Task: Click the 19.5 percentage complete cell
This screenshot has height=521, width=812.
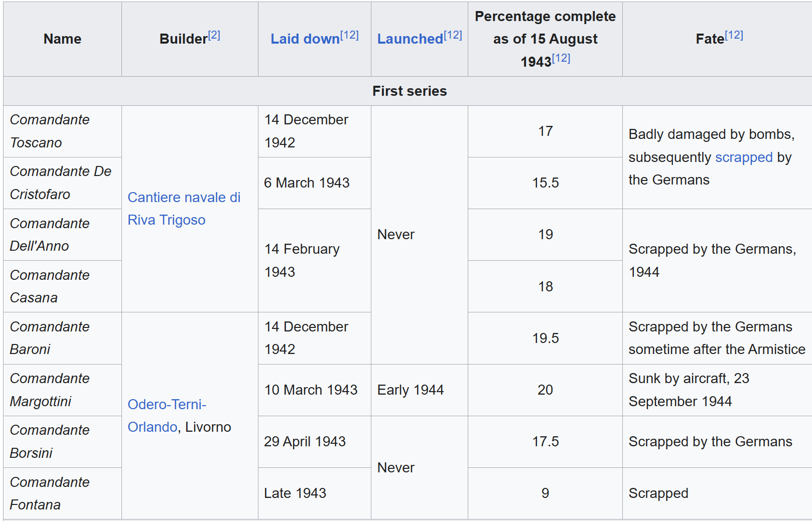Action: tap(545, 338)
